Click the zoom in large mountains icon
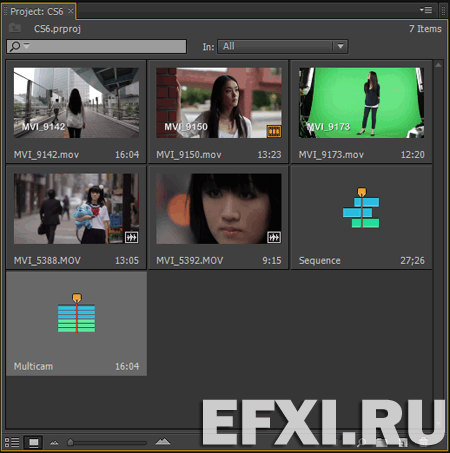The width and height of the screenshot is (450, 453). pyautogui.click(x=163, y=442)
